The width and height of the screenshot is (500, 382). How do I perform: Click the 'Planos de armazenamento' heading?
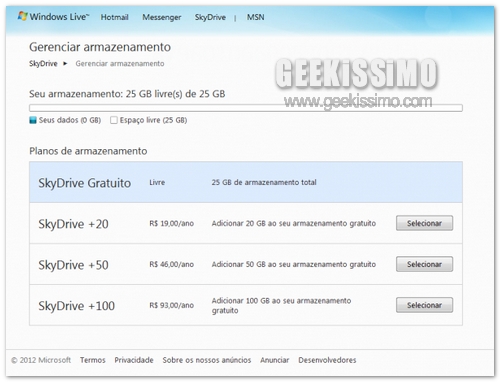tap(88, 151)
